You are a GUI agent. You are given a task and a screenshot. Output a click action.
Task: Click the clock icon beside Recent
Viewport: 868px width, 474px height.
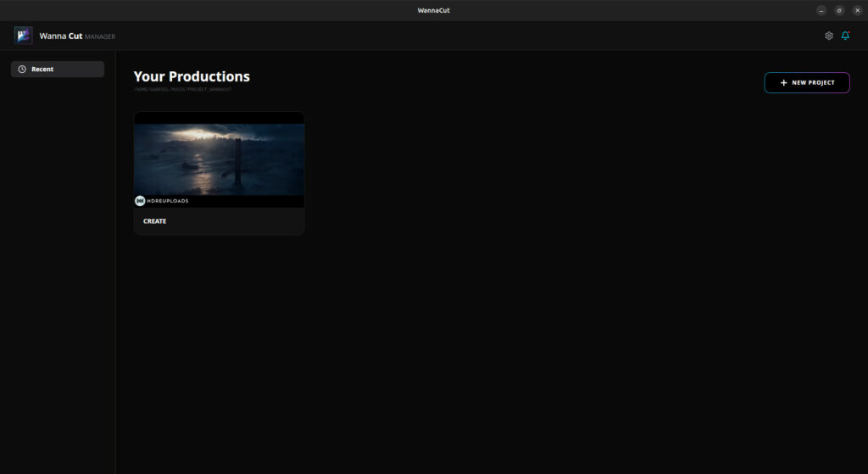point(22,70)
